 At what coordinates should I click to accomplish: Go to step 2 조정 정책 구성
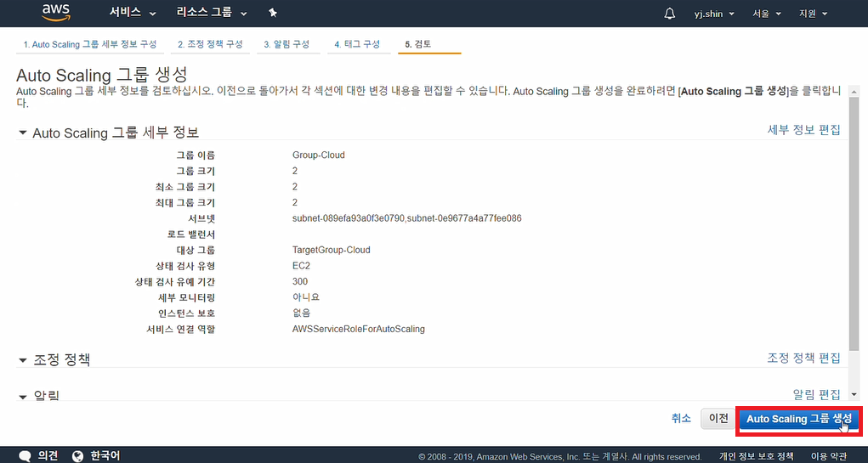tap(210, 45)
